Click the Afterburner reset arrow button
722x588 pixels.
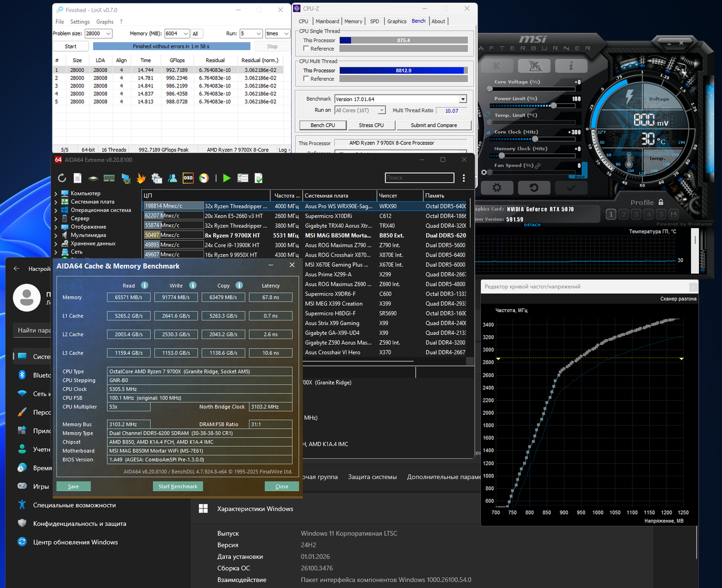click(x=534, y=187)
